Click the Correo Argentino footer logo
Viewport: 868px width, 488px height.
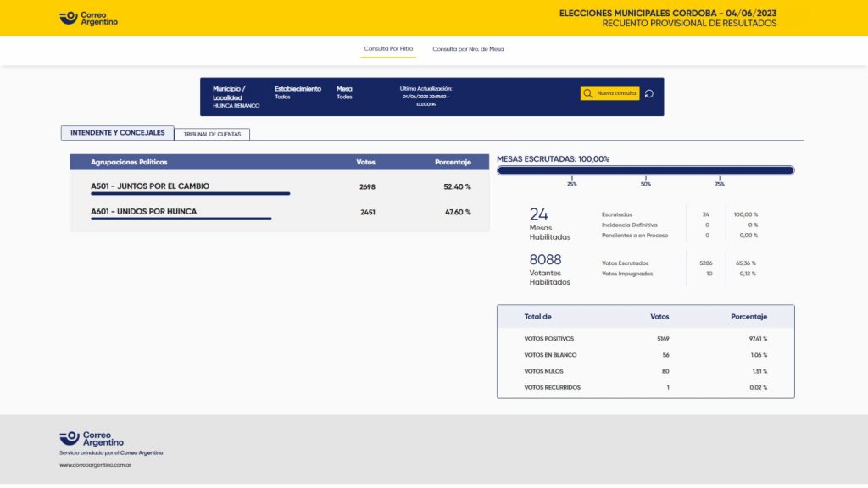[x=92, y=439]
